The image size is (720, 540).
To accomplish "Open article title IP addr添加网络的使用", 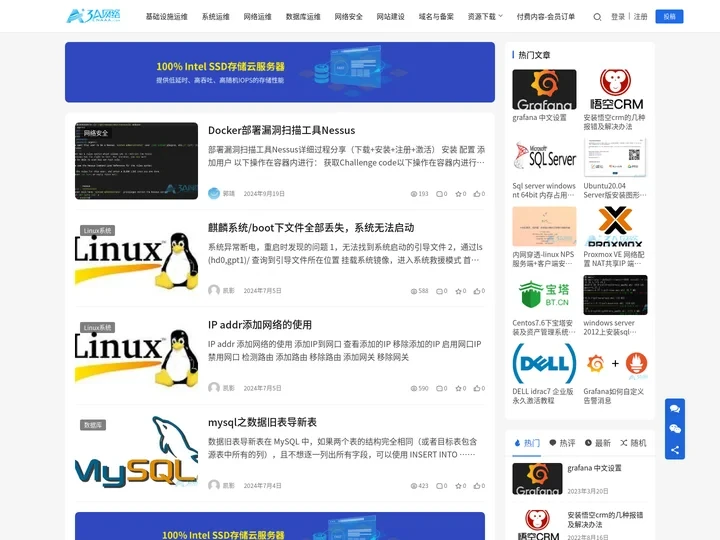I will click(260, 325).
